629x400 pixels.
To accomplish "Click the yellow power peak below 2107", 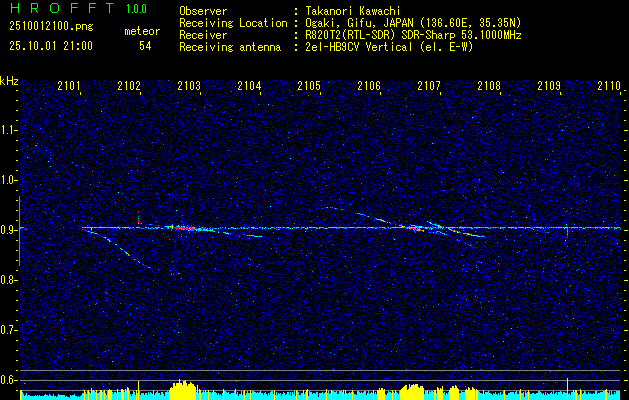I will [412, 392].
